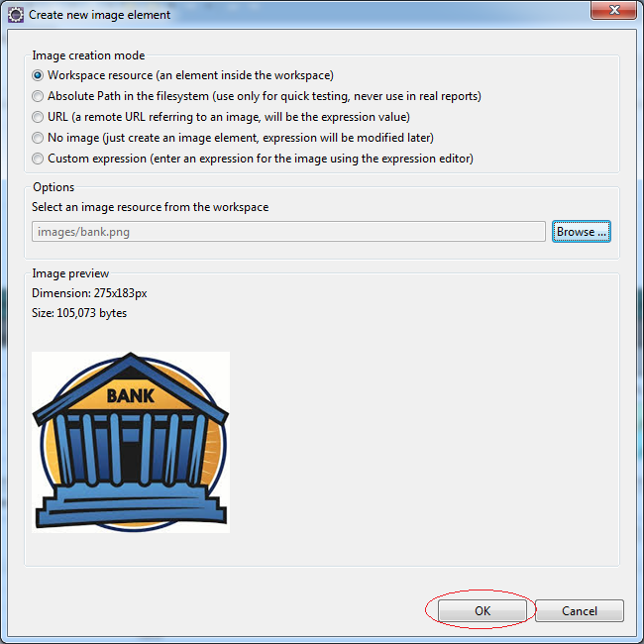Close the Create new image element dialog
This screenshot has height=644, width=644.
[x=613, y=10]
